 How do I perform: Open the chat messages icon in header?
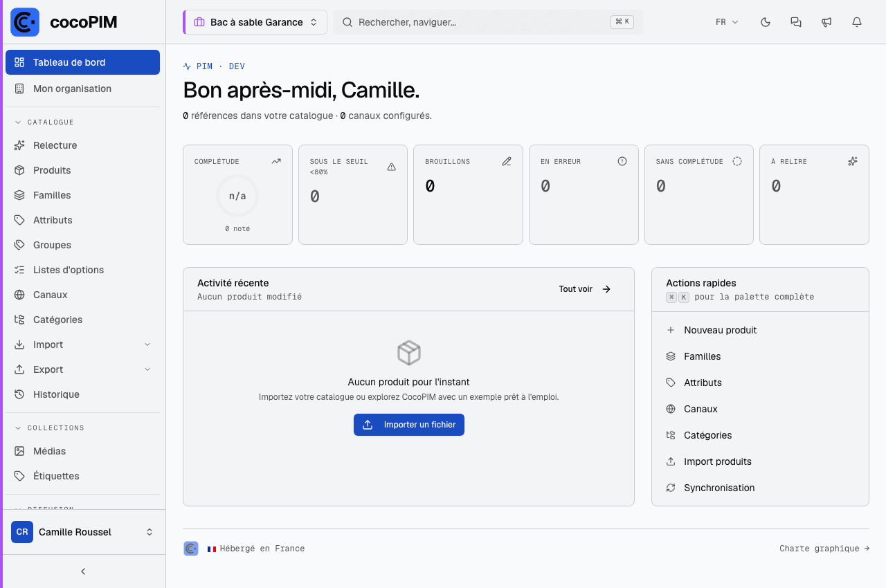click(x=796, y=22)
